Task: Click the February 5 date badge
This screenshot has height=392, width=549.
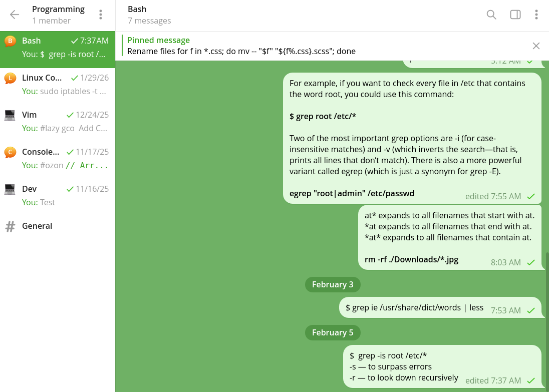Action: [x=333, y=332]
